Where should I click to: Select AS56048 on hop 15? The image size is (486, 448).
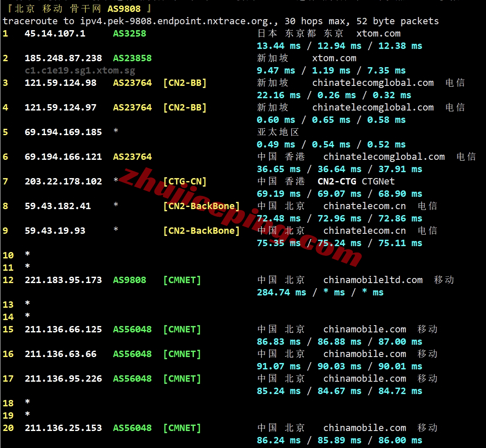pyautogui.click(x=132, y=329)
